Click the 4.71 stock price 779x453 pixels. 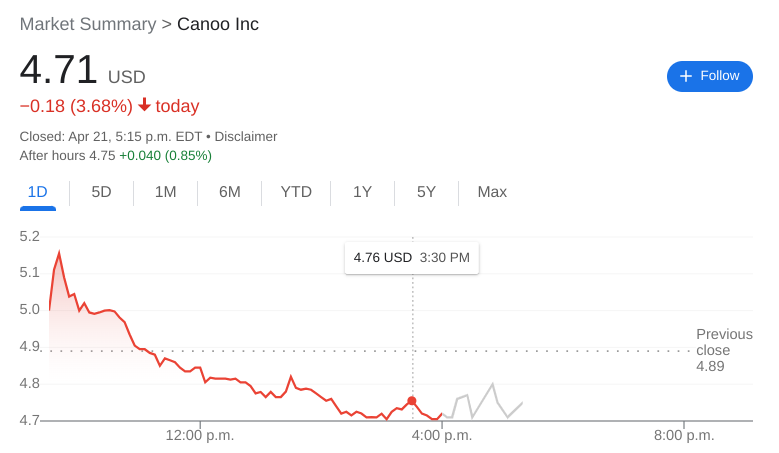coord(59,70)
